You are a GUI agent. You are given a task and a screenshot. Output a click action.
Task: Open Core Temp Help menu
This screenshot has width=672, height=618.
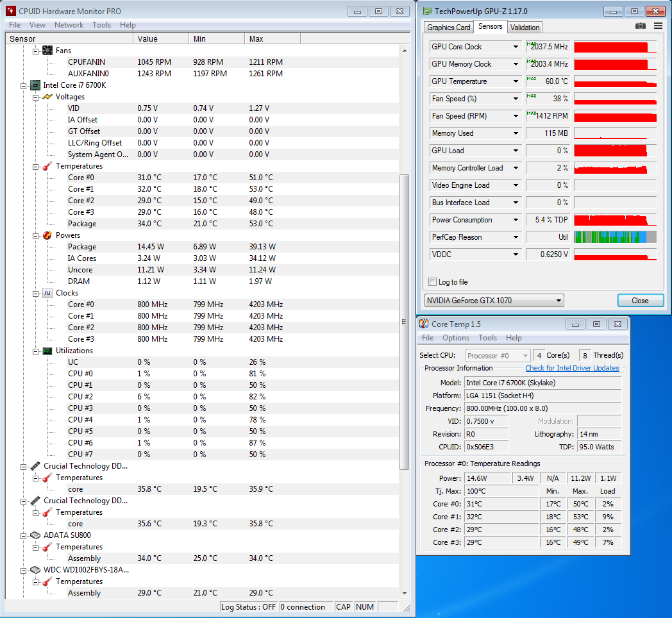pos(514,338)
